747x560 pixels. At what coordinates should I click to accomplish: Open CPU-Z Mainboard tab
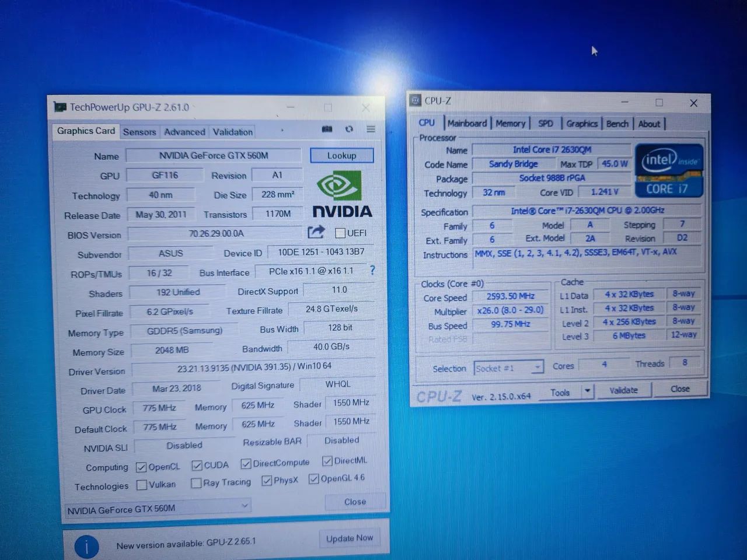(x=467, y=123)
